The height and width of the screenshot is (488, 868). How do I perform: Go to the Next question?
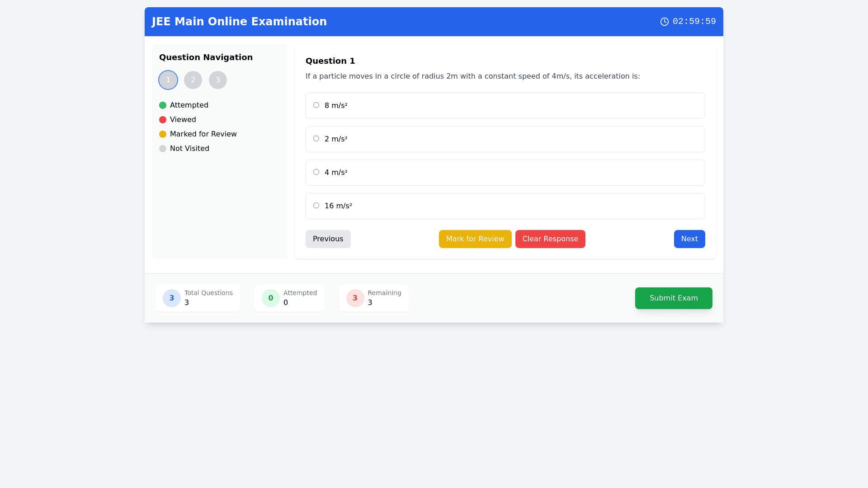click(x=689, y=239)
